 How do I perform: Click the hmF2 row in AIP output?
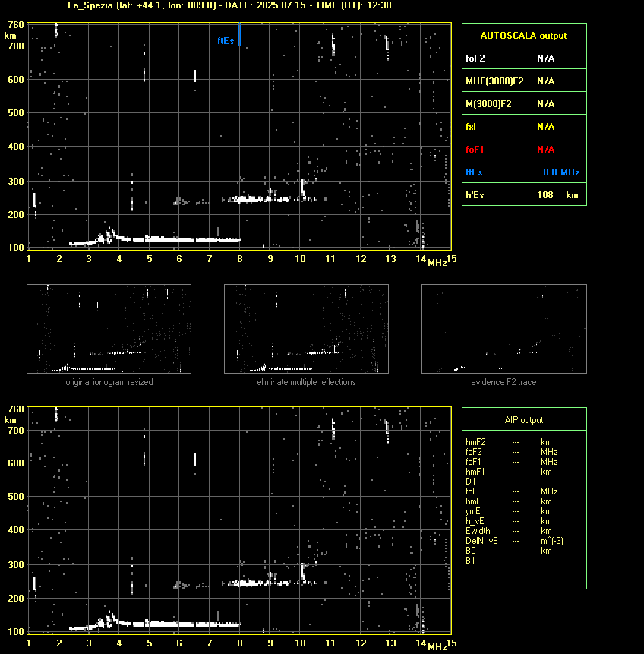(509, 442)
